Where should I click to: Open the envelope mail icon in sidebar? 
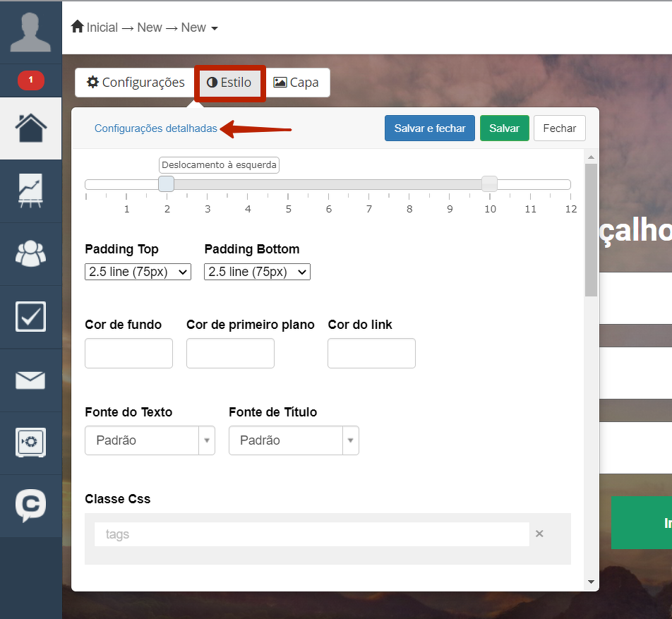30,380
